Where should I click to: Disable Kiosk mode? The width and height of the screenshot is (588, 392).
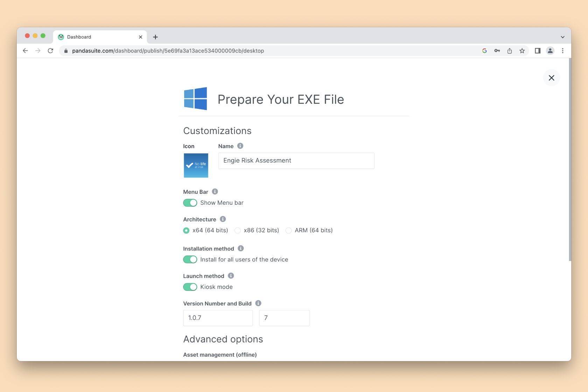pyautogui.click(x=190, y=287)
